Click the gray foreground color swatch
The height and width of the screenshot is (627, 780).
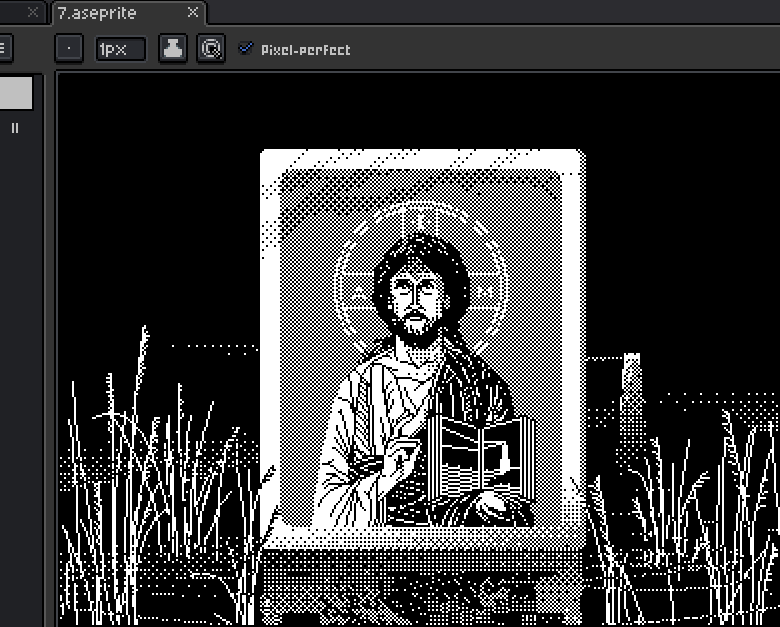click(16, 93)
